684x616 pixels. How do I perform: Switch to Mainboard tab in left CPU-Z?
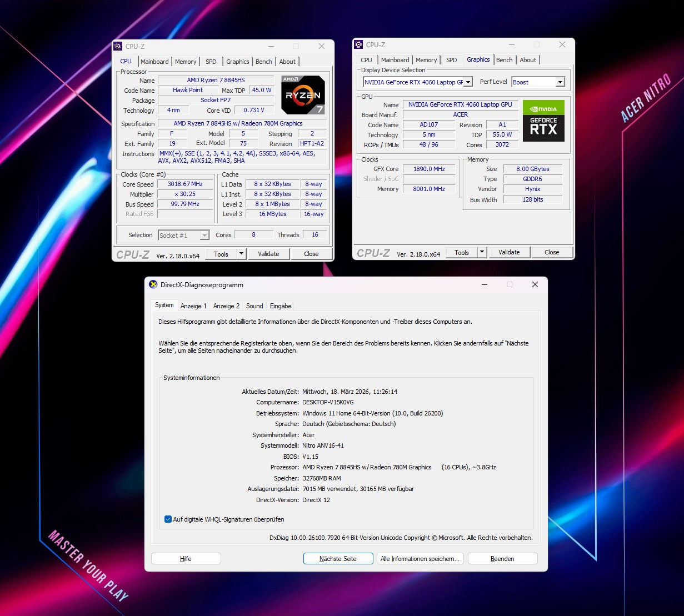[154, 62]
